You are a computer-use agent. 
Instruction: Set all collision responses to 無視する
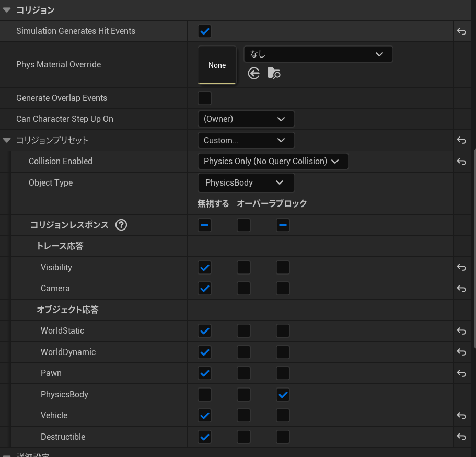pyautogui.click(x=205, y=225)
